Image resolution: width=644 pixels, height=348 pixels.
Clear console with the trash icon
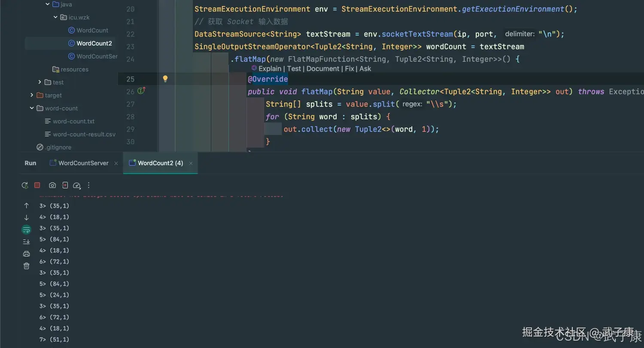26,266
